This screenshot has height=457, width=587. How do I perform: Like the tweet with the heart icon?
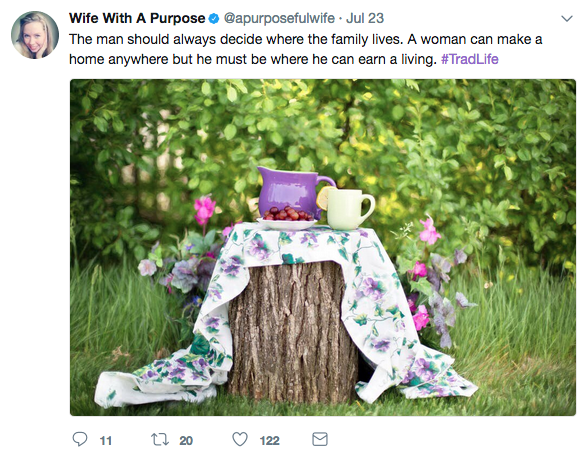pyautogui.click(x=240, y=439)
